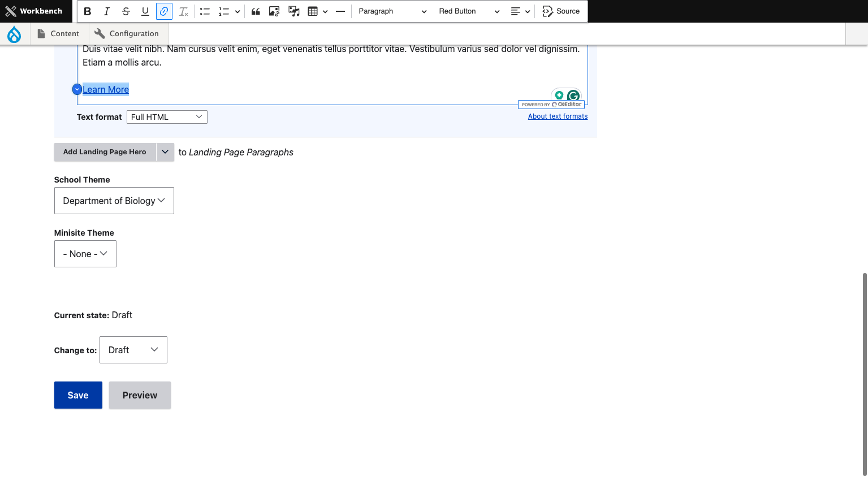The image size is (868, 477).
Task: Select the Full HTML text format dropdown
Action: tap(167, 117)
